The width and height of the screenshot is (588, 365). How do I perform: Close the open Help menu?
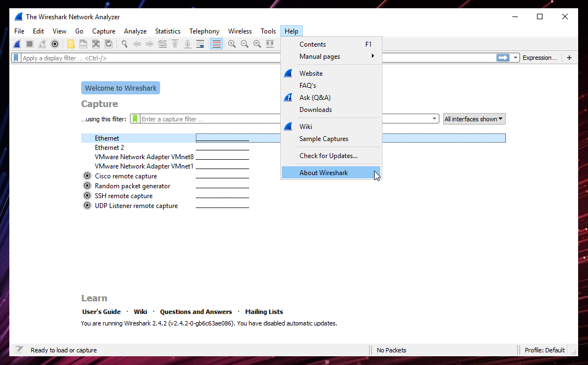pyautogui.click(x=291, y=31)
